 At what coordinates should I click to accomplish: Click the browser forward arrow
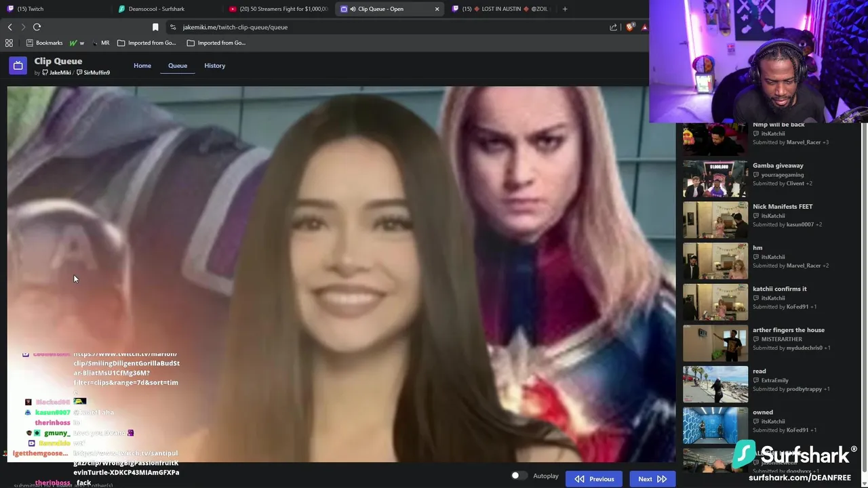click(23, 27)
